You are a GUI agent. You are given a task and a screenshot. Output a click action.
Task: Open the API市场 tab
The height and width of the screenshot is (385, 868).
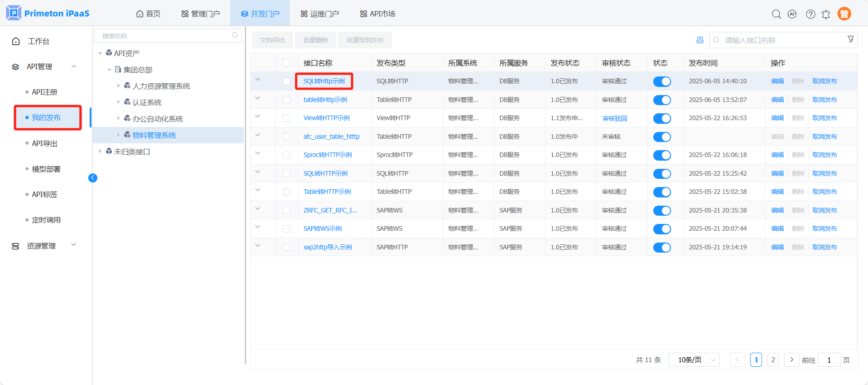pyautogui.click(x=378, y=14)
